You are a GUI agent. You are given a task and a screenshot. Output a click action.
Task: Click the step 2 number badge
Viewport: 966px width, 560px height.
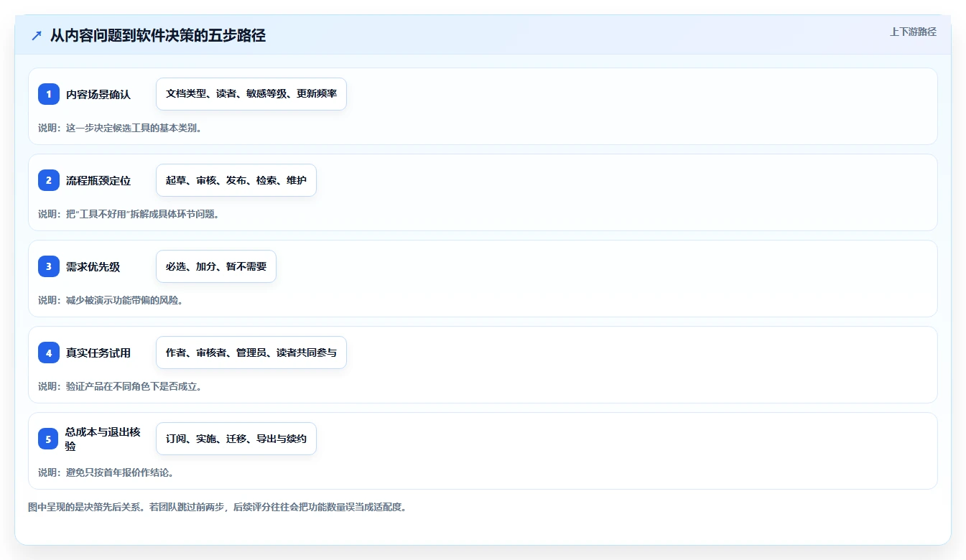click(49, 180)
